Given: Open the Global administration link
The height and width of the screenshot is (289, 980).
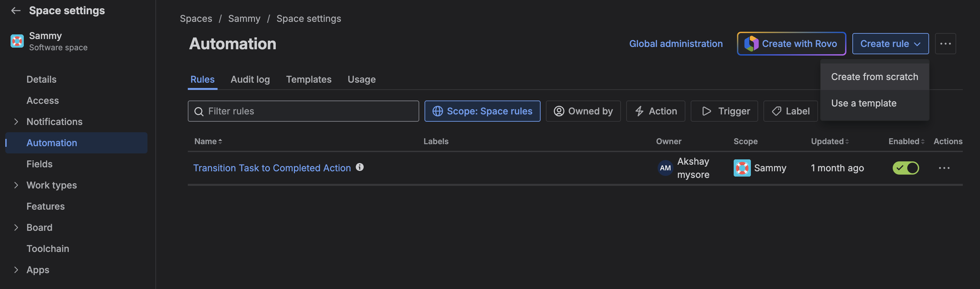Looking at the screenshot, I should [676, 44].
